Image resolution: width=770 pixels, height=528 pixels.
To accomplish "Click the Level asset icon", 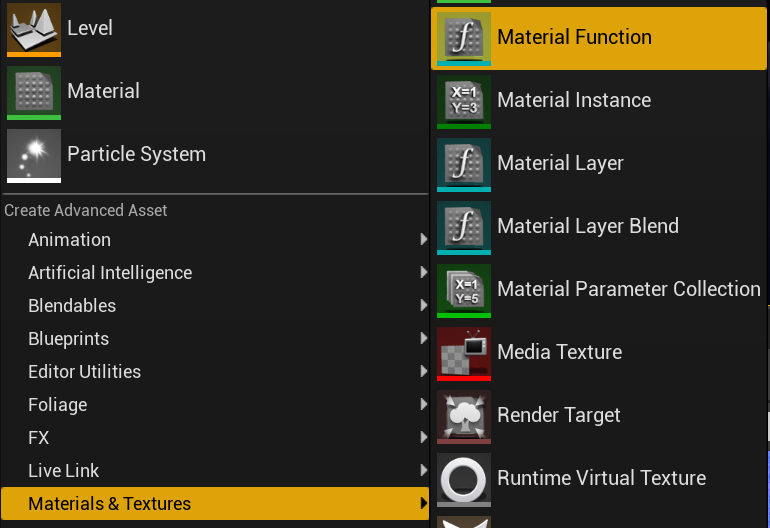I will tap(34, 29).
